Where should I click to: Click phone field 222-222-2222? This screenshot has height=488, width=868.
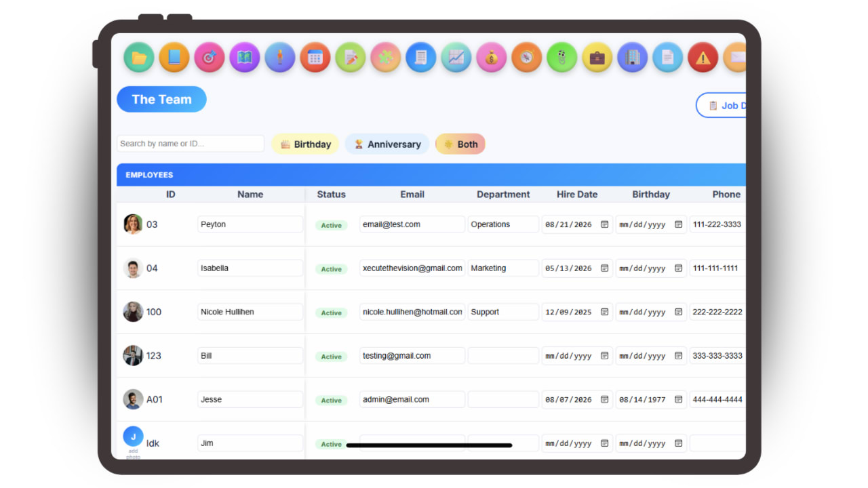717,312
